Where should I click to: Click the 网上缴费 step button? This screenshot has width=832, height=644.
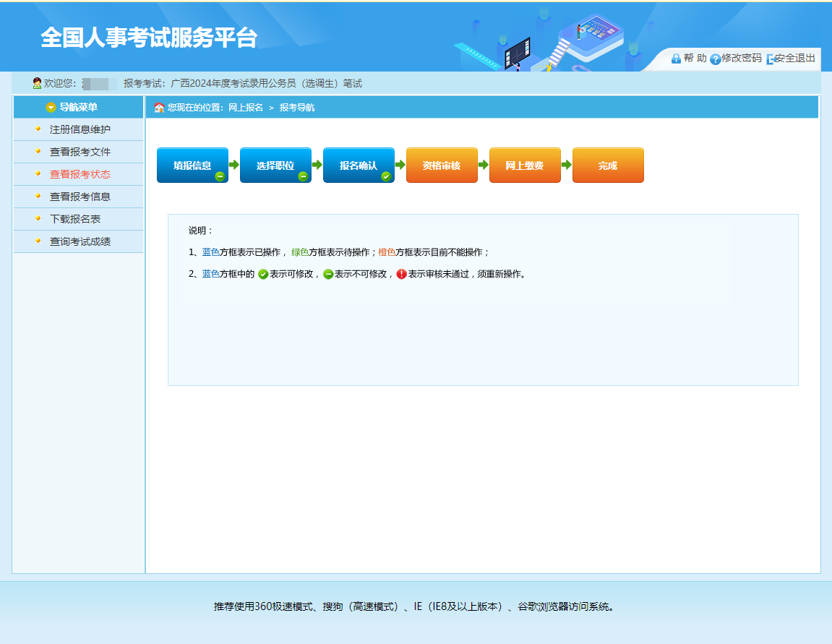[x=525, y=166]
